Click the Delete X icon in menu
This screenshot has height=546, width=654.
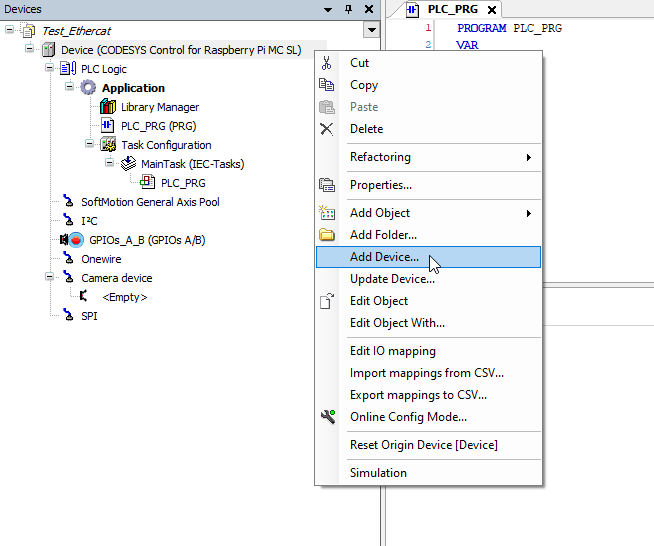pyautogui.click(x=327, y=129)
